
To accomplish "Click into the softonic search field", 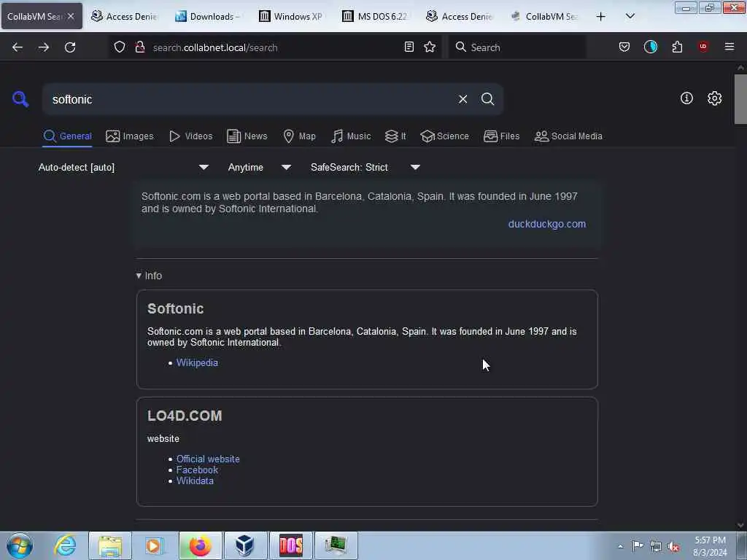I will (x=248, y=99).
